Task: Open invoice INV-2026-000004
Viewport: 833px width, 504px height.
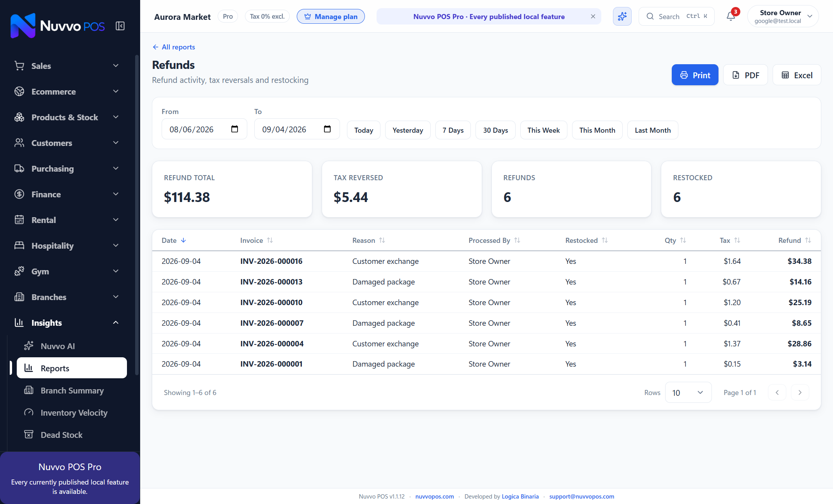Action: click(272, 344)
